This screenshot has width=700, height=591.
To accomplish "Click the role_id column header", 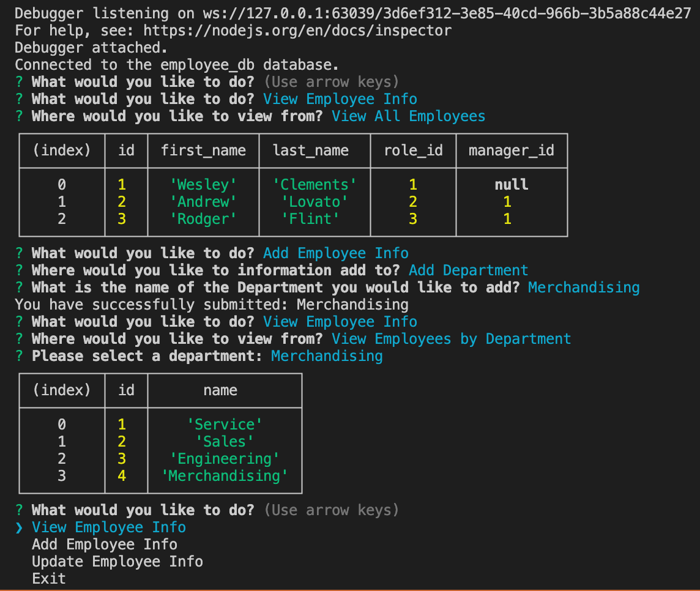I will (414, 151).
